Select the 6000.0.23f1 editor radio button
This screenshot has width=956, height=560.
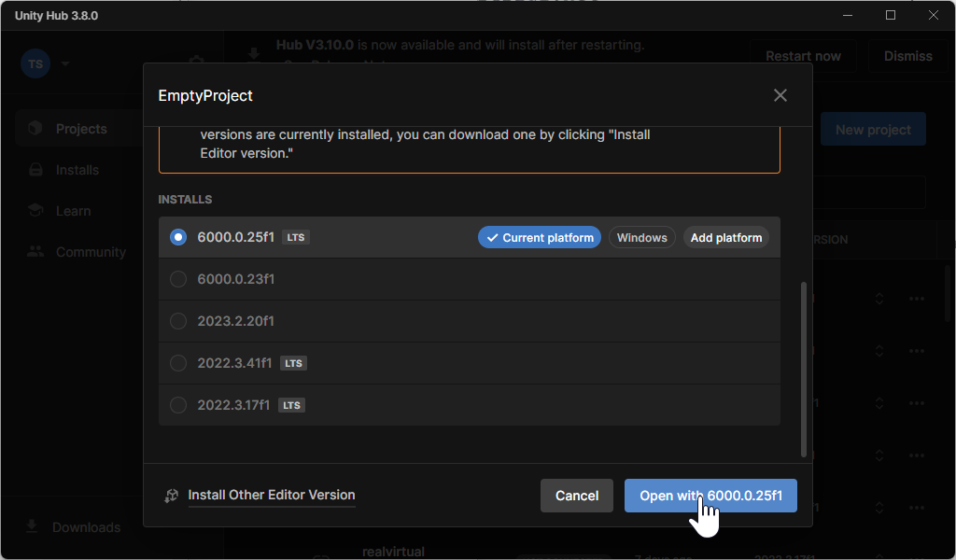pos(178,279)
